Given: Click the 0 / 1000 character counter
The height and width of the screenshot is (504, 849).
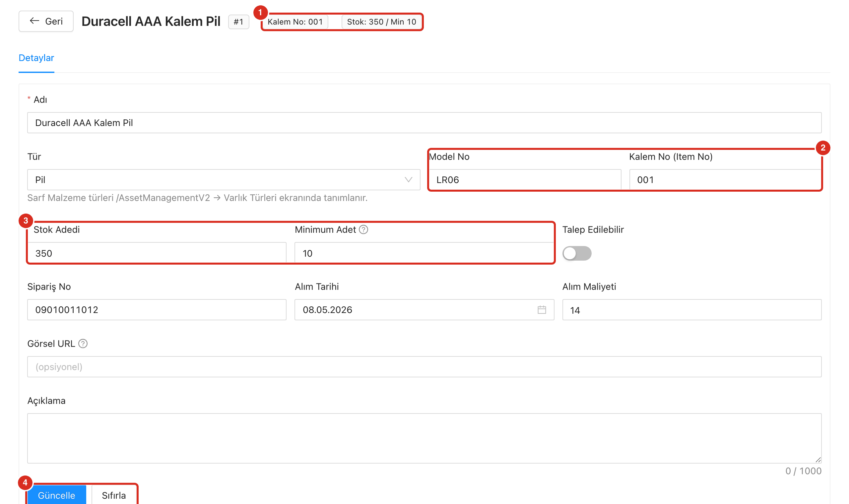Looking at the screenshot, I should (x=803, y=471).
